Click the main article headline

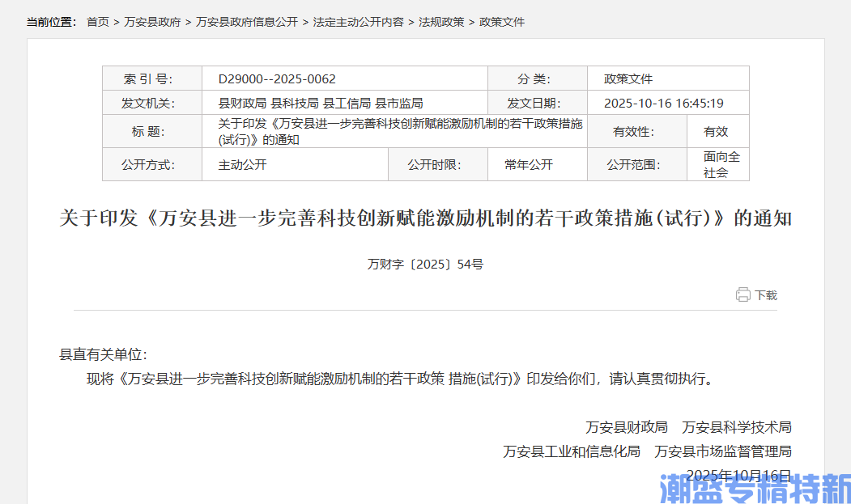click(x=425, y=218)
